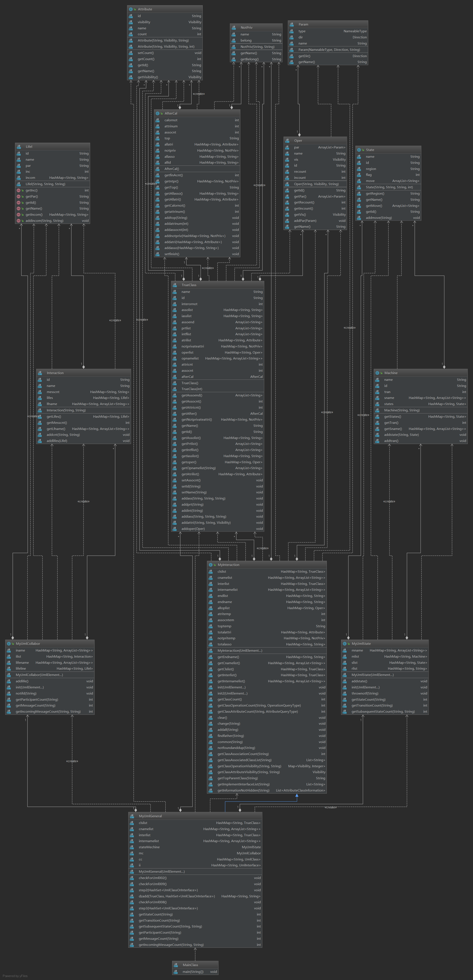Click the red method icon beside getInc()

tap(18, 190)
